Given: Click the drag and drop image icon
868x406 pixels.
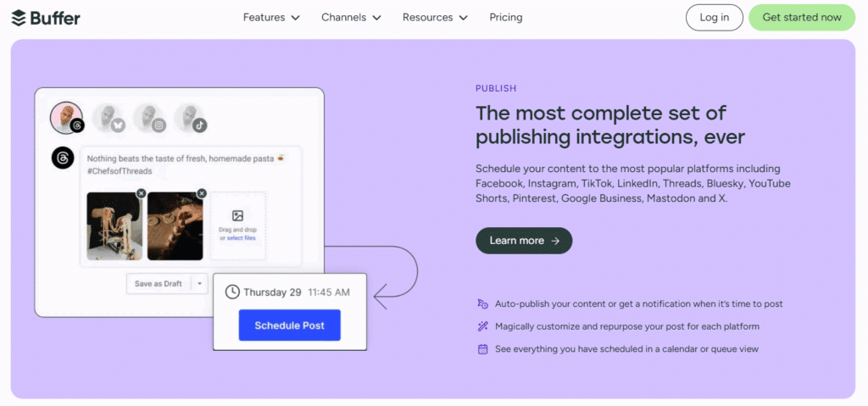Looking at the screenshot, I should click(x=238, y=216).
